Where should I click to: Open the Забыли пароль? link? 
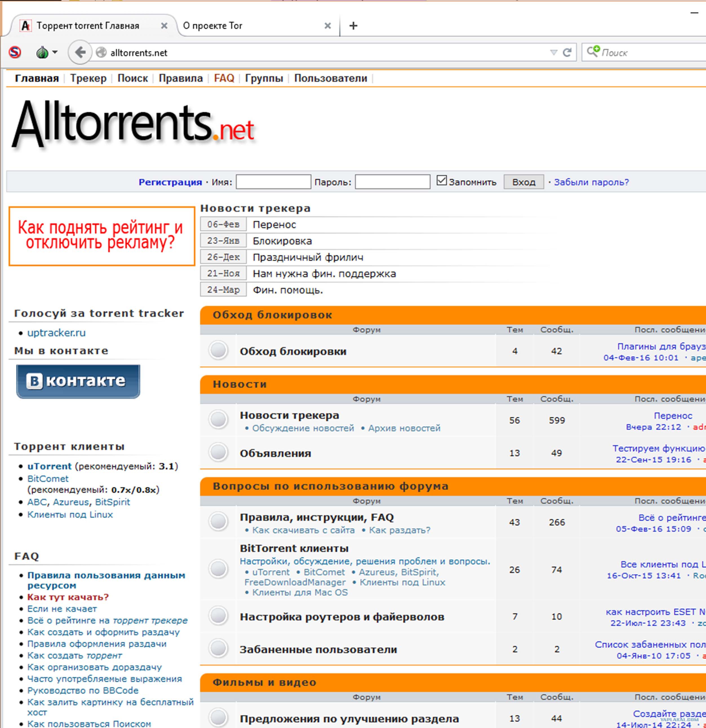click(591, 182)
